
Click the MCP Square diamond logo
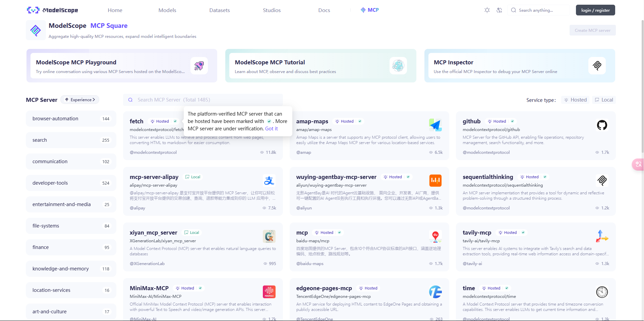[x=36, y=30]
